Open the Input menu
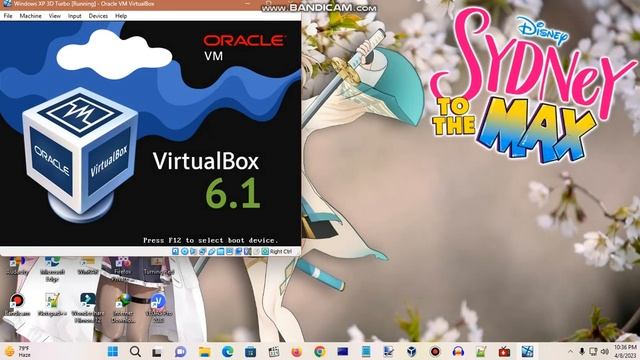Image resolution: width=640 pixels, height=360 pixels. (x=75, y=16)
